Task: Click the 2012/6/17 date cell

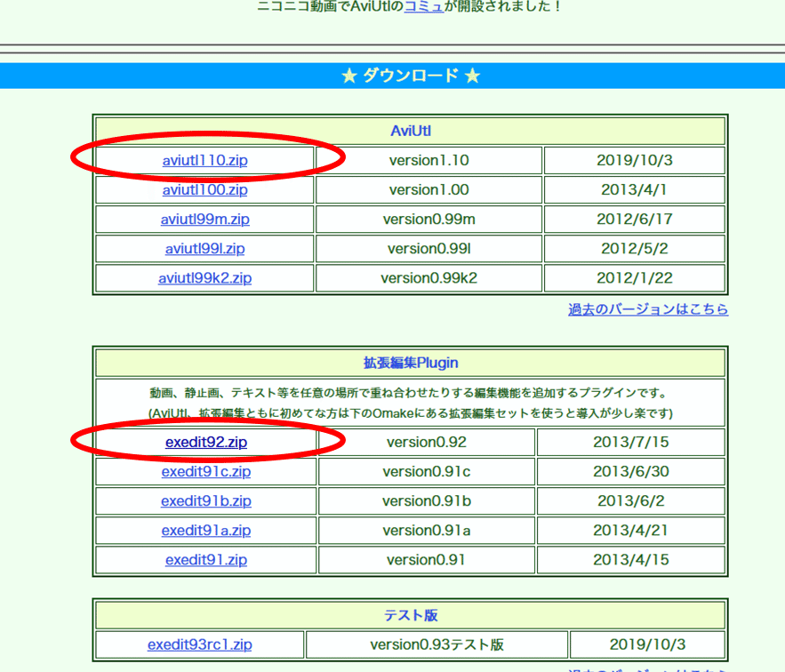Action: (x=634, y=220)
